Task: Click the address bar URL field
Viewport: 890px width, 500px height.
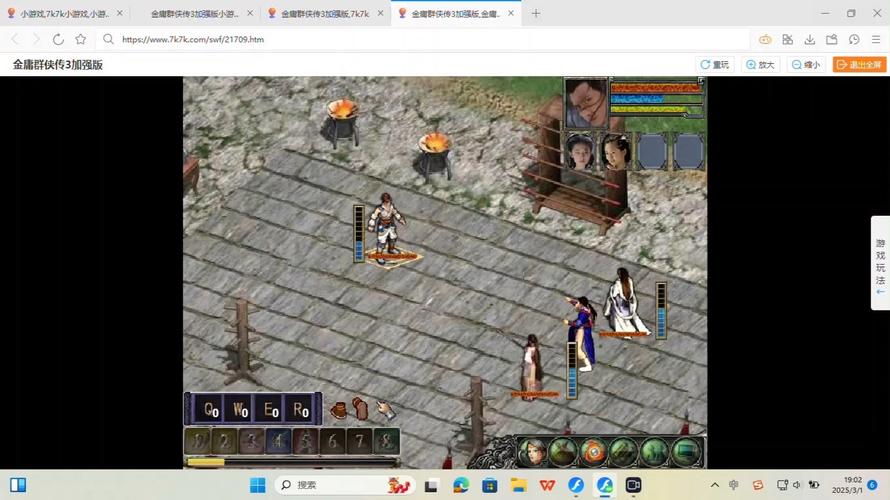Action: pyautogui.click(x=423, y=39)
